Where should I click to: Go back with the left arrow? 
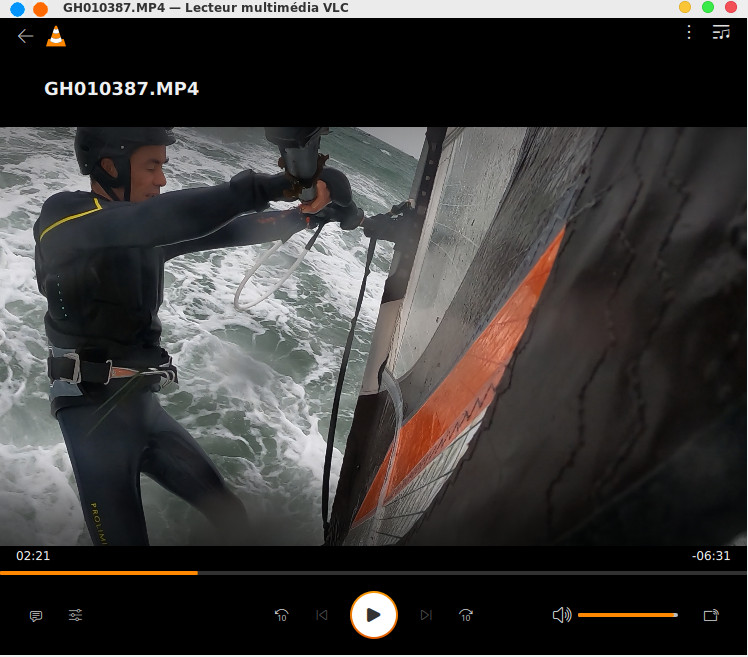click(26, 36)
